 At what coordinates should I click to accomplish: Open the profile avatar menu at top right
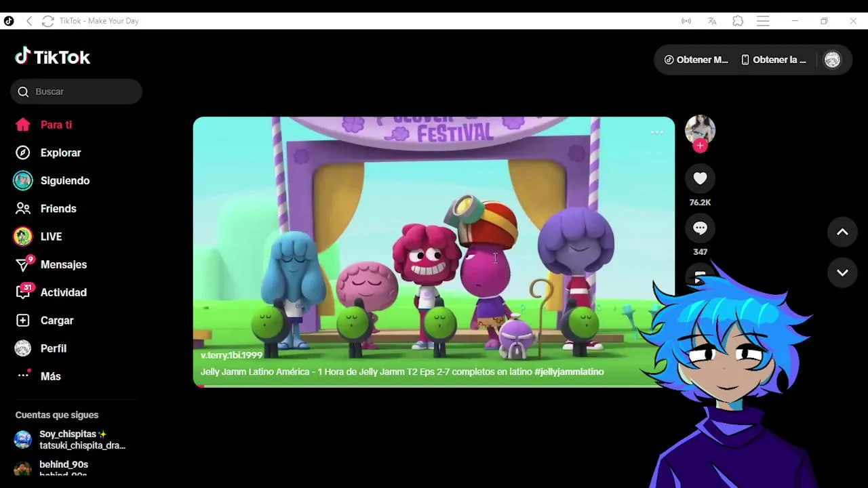click(x=832, y=60)
